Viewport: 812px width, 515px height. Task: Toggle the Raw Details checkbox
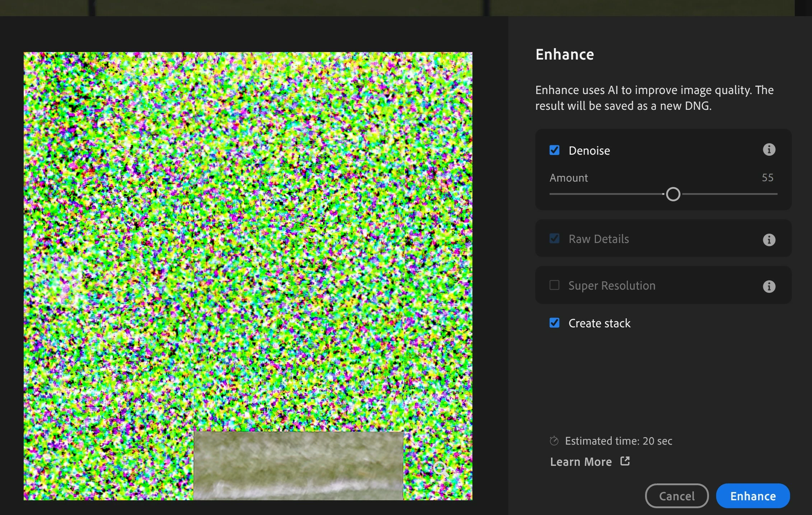coord(554,239)
